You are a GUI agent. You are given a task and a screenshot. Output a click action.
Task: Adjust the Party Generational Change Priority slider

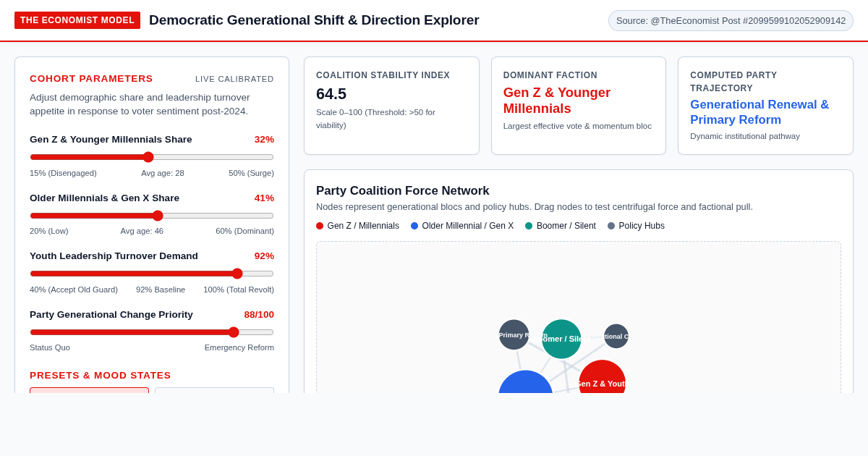(152, 332)
